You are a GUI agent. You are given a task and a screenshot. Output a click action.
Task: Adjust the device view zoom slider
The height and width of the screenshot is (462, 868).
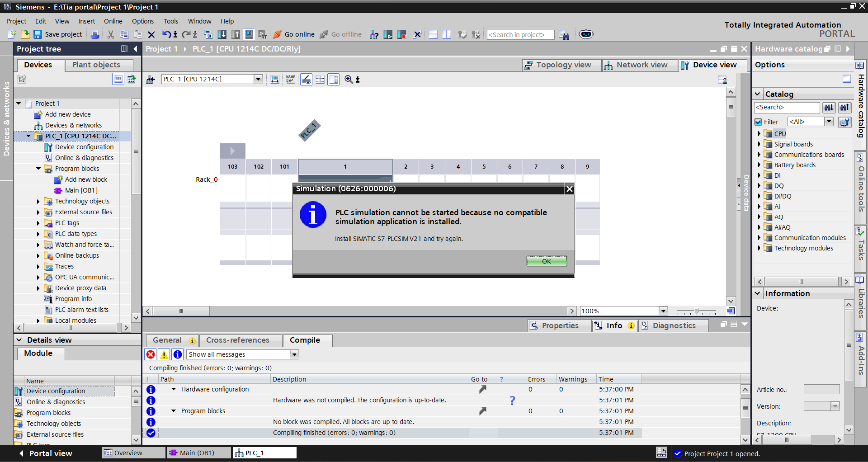click(x=697, y=311)
